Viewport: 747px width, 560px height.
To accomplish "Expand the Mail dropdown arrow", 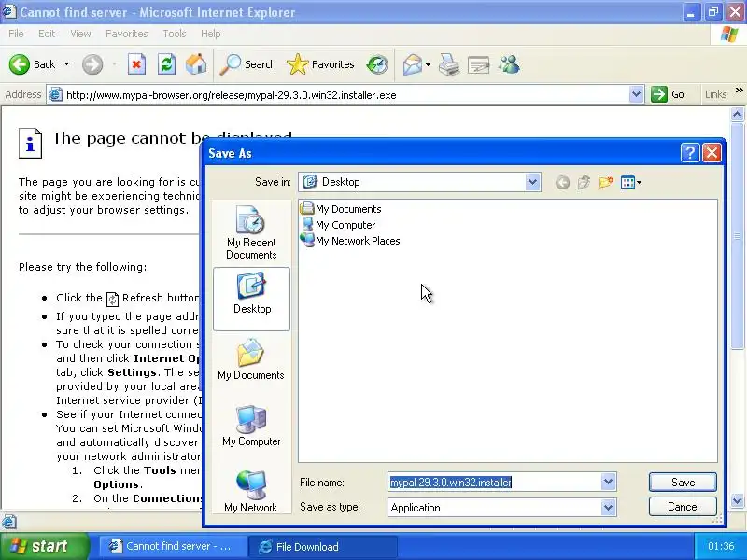I will [428, 64].
